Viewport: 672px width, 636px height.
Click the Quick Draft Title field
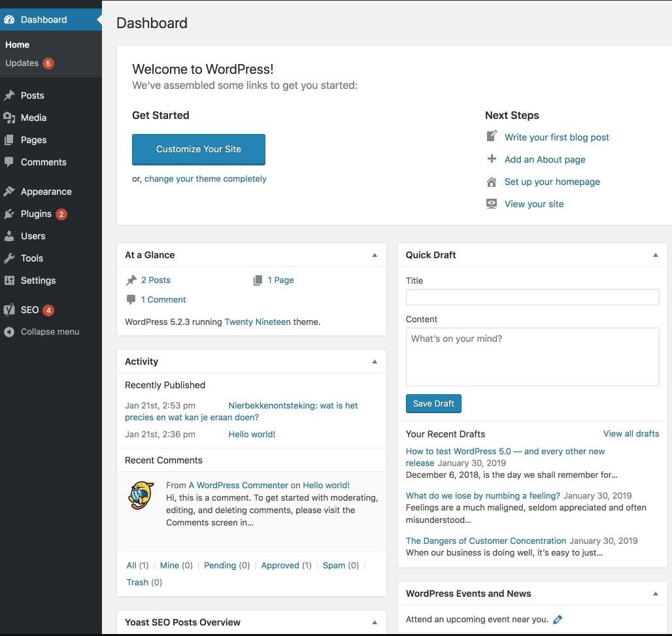click(x=532, y=297)
